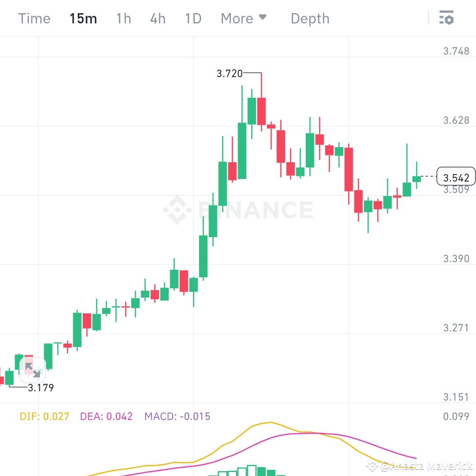476x476 pixels.
Task: Select the 1D timeframe tab
Action: pyautogui.click(x=193, y=18)
